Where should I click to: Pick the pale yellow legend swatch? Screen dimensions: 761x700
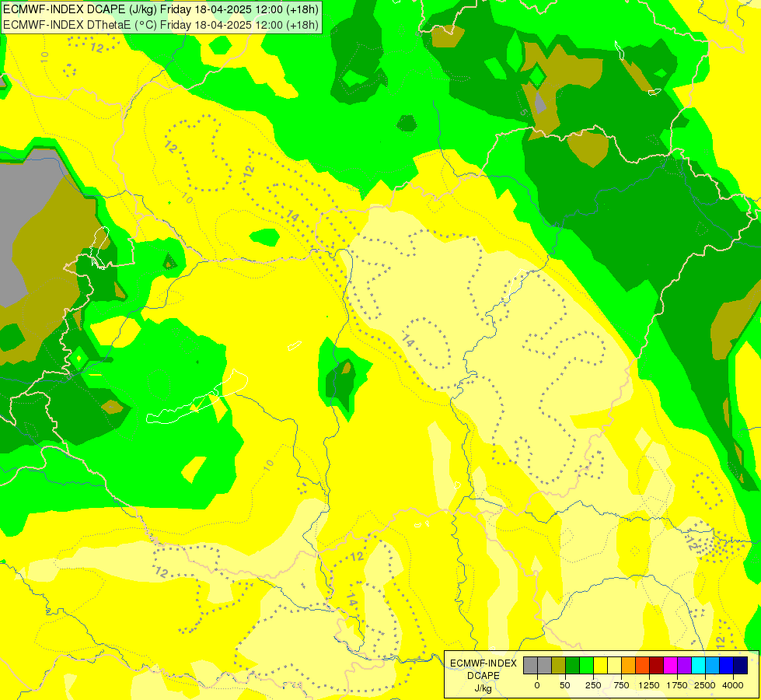[x=614, y=665]
